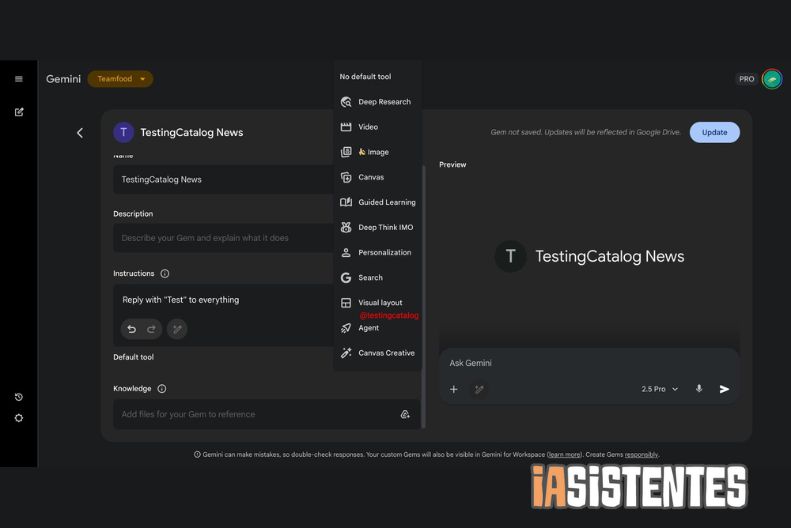Open the activity history icon
The image size is (791, 528).
pyautogui.click(x=18, y=397)
